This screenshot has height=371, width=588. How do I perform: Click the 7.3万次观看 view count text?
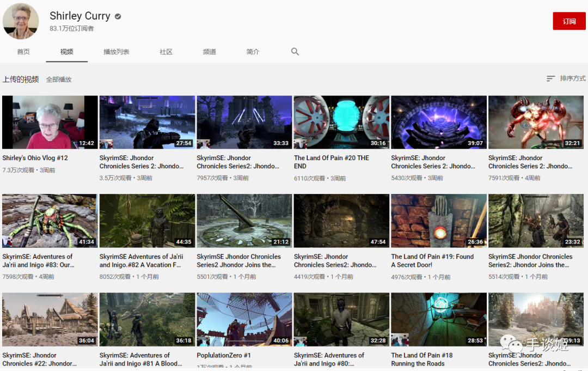click(x=18, y=171)
